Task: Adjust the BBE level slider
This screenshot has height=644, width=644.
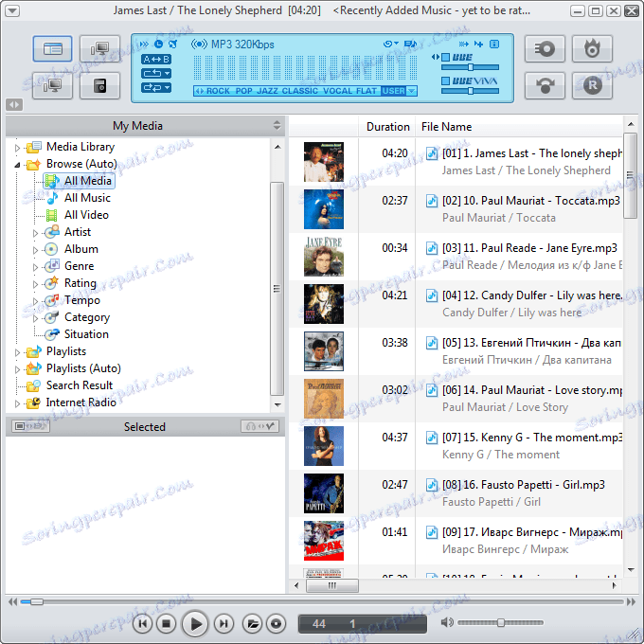Action: tap(471, 67)
